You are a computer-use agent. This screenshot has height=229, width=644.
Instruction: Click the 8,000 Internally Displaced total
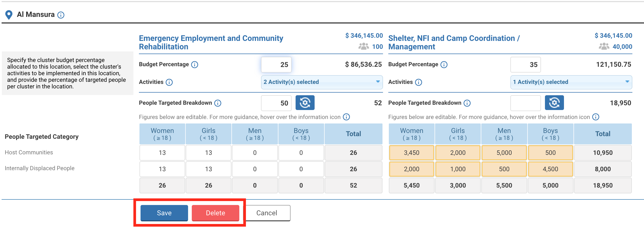[603, 169]
